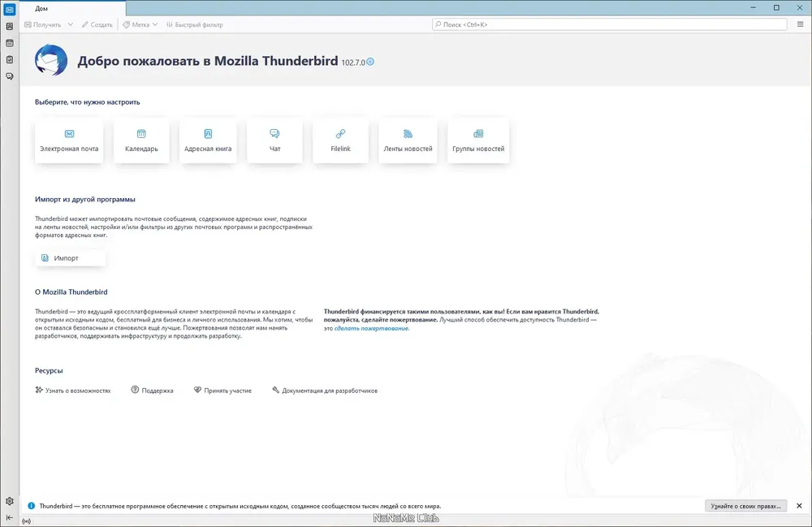
Task: Set up Ленты новостей card
Action: [408, 140]
